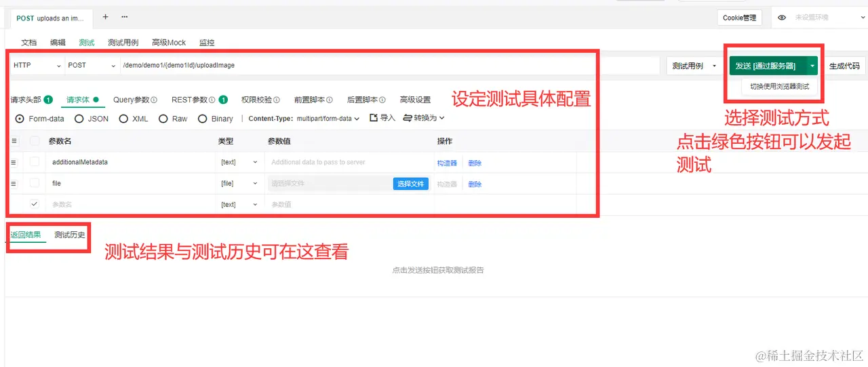Add a new tab with the plus icon
This screenshot has height=367, width=868.
pyautogui.click(x=105, y=17)
